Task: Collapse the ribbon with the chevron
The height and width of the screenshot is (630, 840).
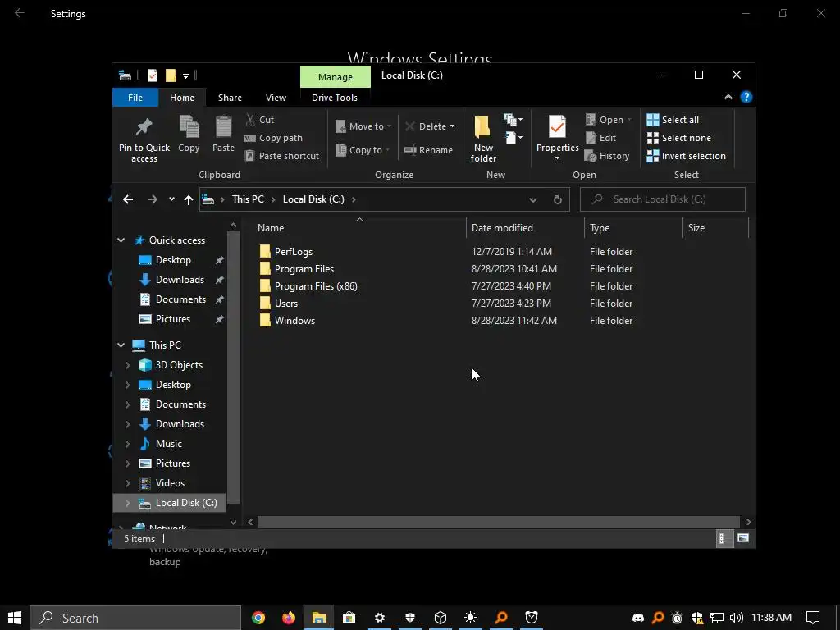Action: point(728,97)
